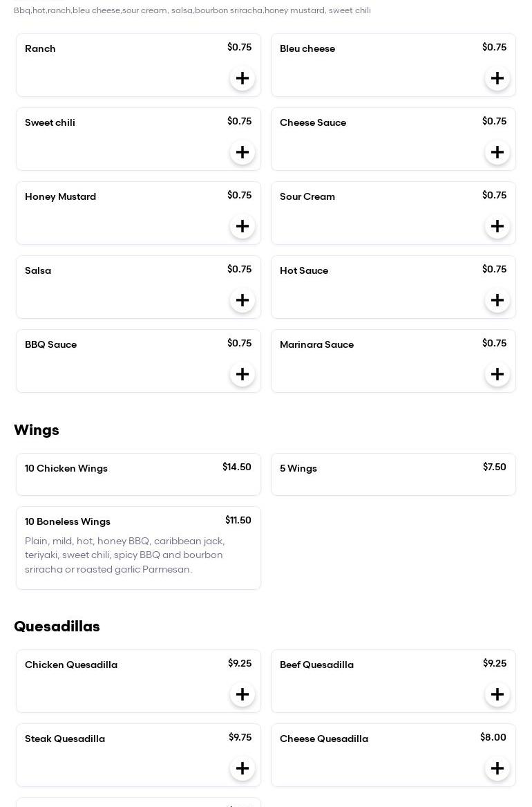Screen dimensions: 532x807
Task: Add Beef Quesadilla using plus icon
Action: pyautogui.click(x=497, y=694)
